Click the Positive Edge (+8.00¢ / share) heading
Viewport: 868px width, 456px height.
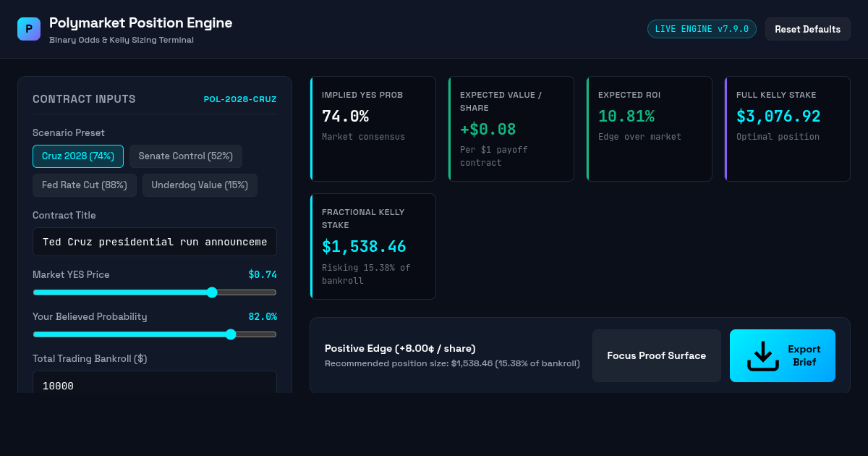point(400,348)
